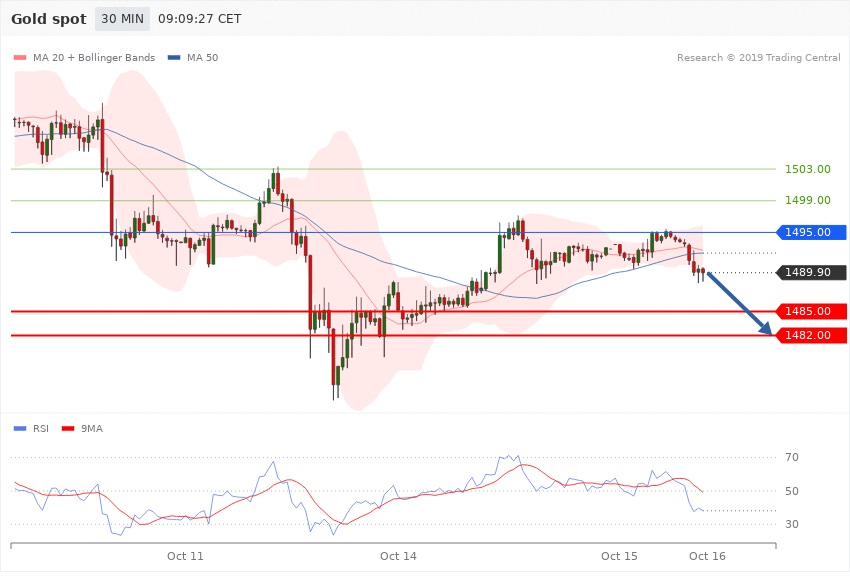Select the Oct 15 date marker
Image resolution: width=850 pixels, height=576 pixels.
619,555
